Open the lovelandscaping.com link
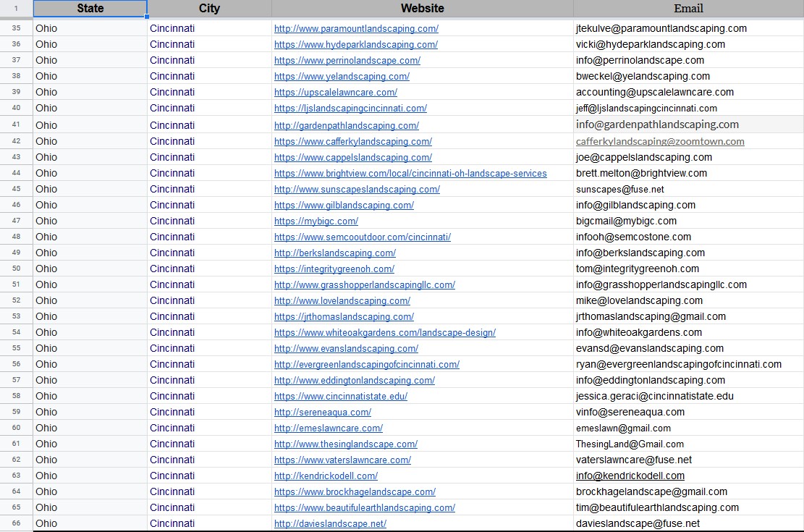 [x=342, y=300]
